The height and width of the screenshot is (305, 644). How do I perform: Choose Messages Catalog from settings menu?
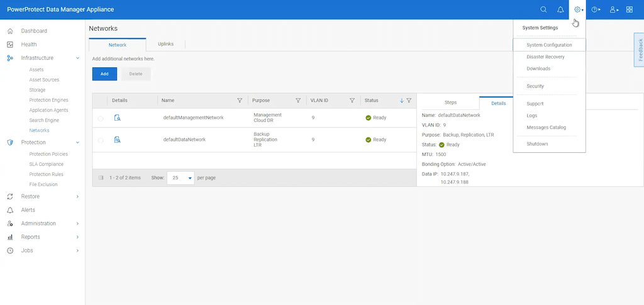546,127
